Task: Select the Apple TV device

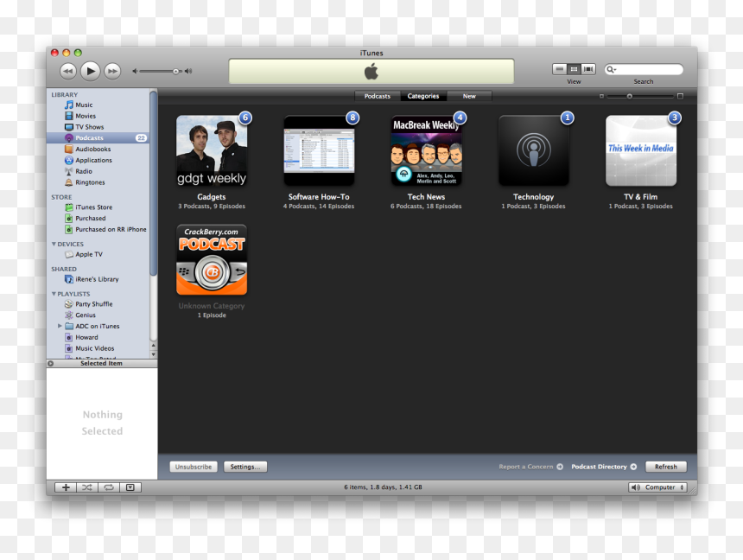Action: (89, 254)
